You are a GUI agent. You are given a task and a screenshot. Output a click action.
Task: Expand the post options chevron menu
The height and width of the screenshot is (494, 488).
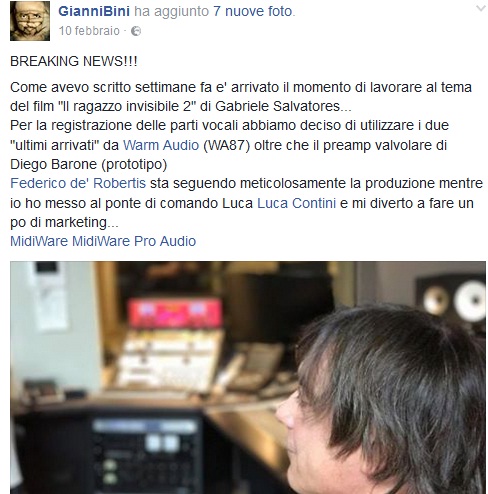point(480,8)
